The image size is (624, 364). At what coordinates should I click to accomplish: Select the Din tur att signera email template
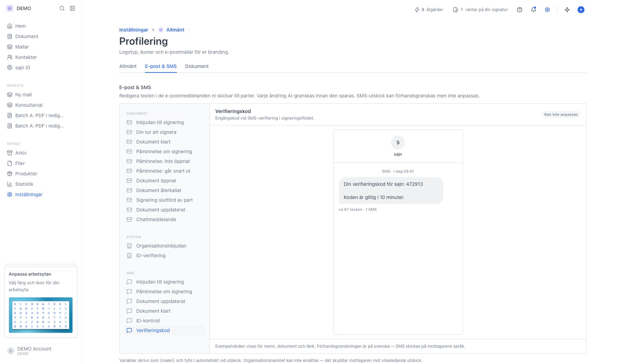(x=164, y=132)
